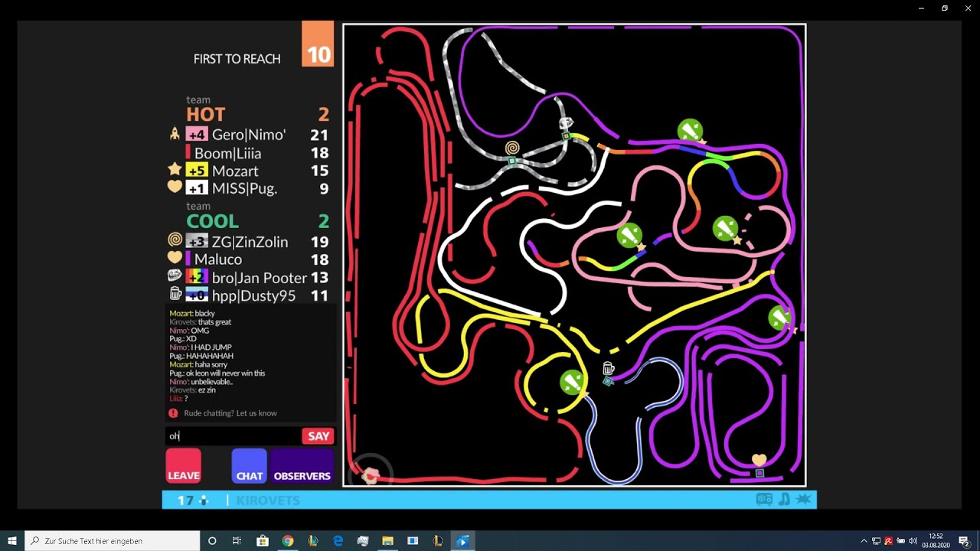
Task: Click the spiral player head on the board
Action: click(512, 148)
